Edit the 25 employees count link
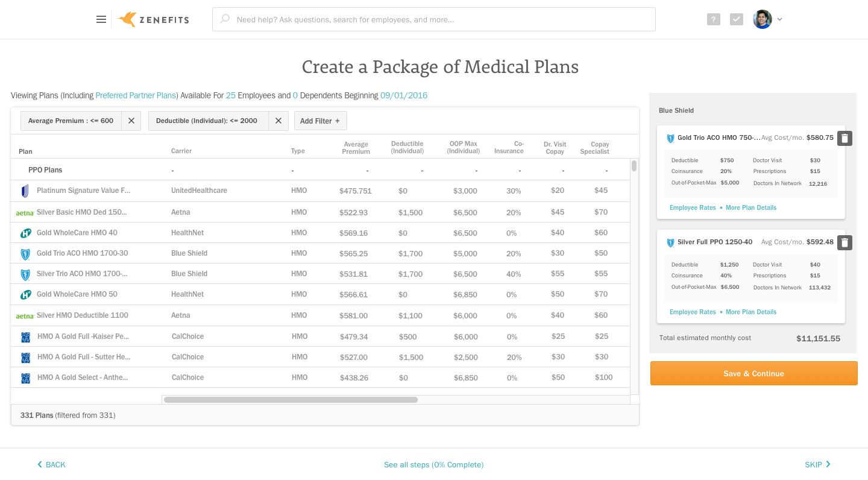Image resolution: width=868 pixels, height=480 pixels. tap(230, 95)
